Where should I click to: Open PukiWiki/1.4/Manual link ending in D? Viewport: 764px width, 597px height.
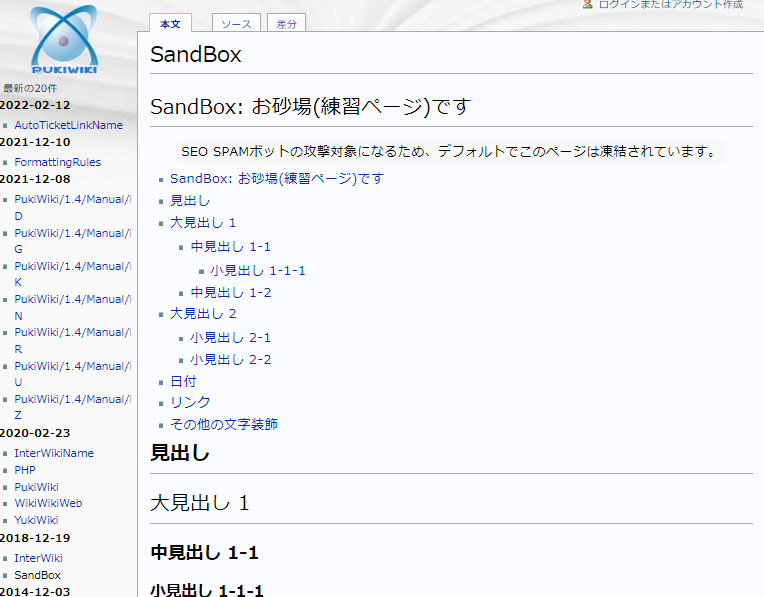pyautogui.click(x=73, y=208)
